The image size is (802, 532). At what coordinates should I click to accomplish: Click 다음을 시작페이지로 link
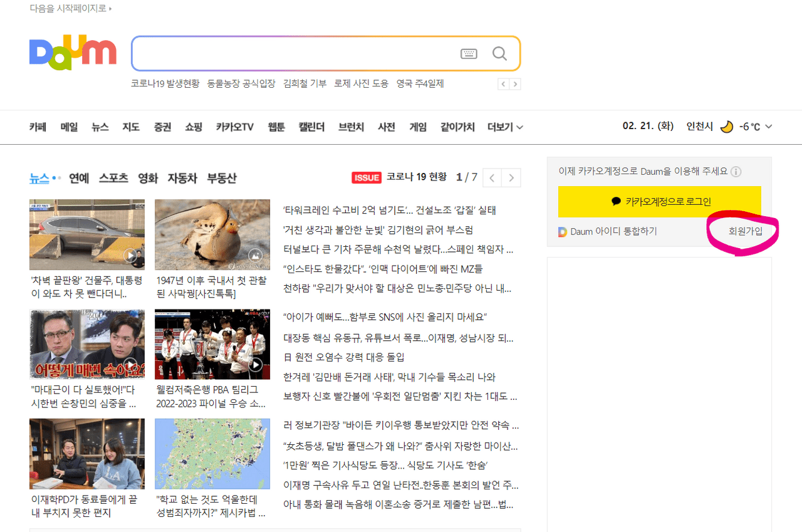click(71, 9)
